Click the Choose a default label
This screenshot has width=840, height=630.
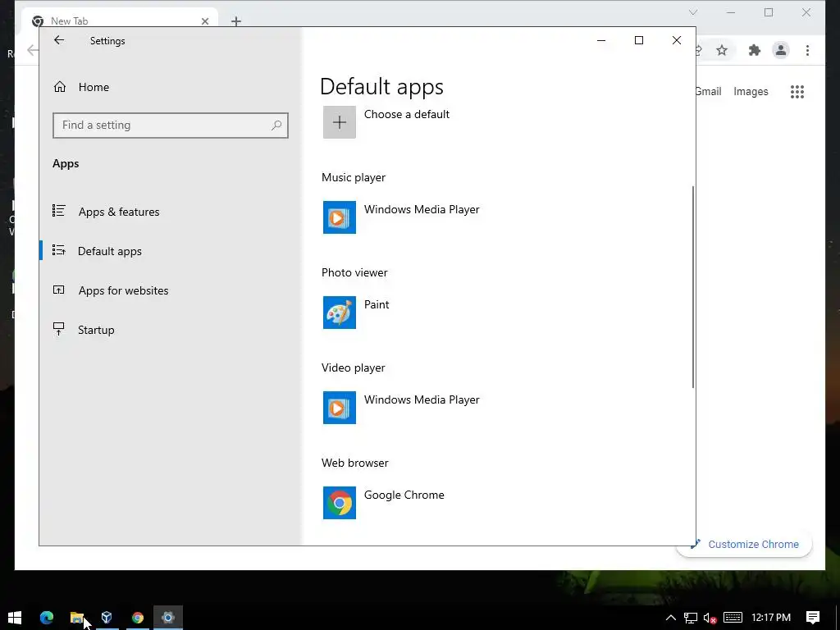[407, 114]
